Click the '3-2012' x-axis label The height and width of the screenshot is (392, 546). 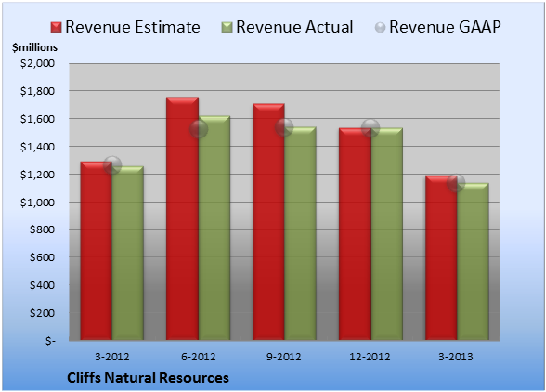coord(111,357)
